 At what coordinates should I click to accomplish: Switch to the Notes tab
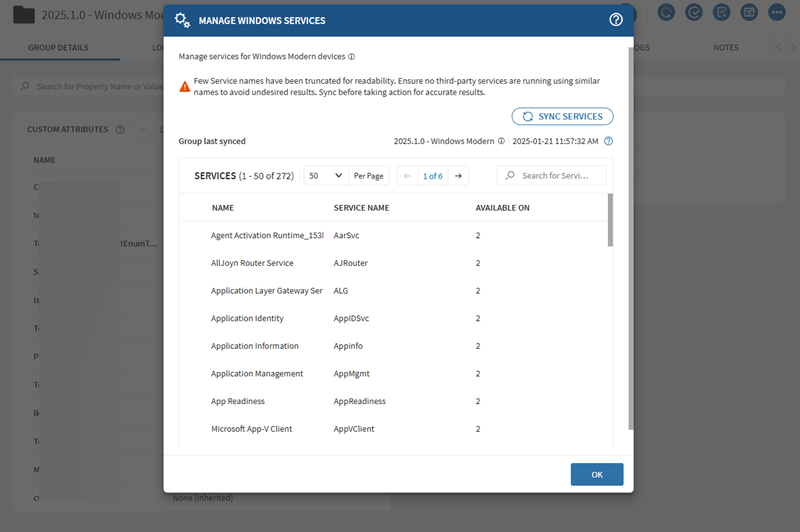point(726,47)
